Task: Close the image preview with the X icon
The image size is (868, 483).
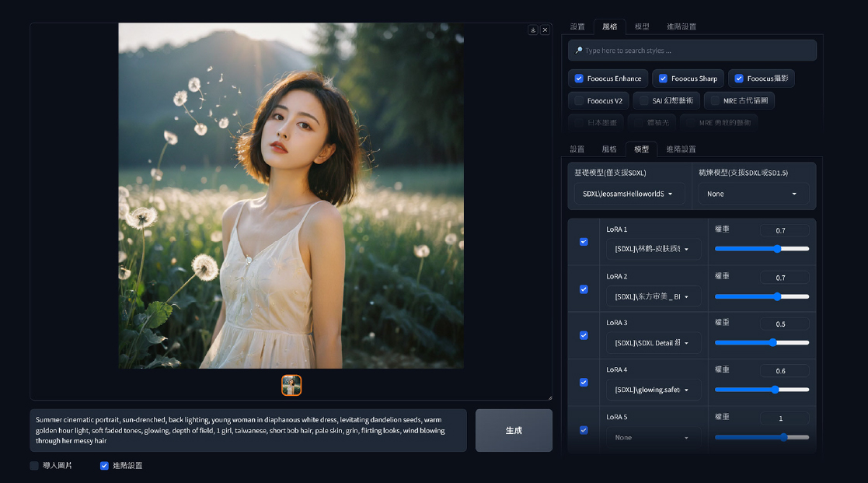Action: (x=546, y=30)
